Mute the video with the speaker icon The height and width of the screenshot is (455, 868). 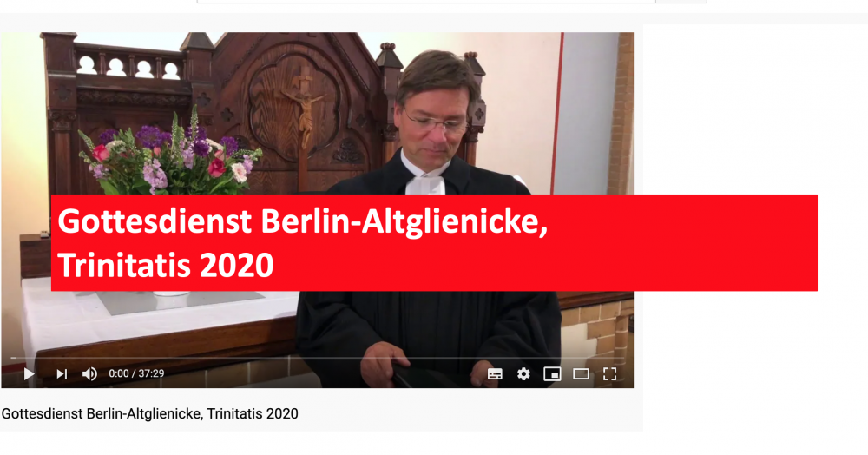89,374
